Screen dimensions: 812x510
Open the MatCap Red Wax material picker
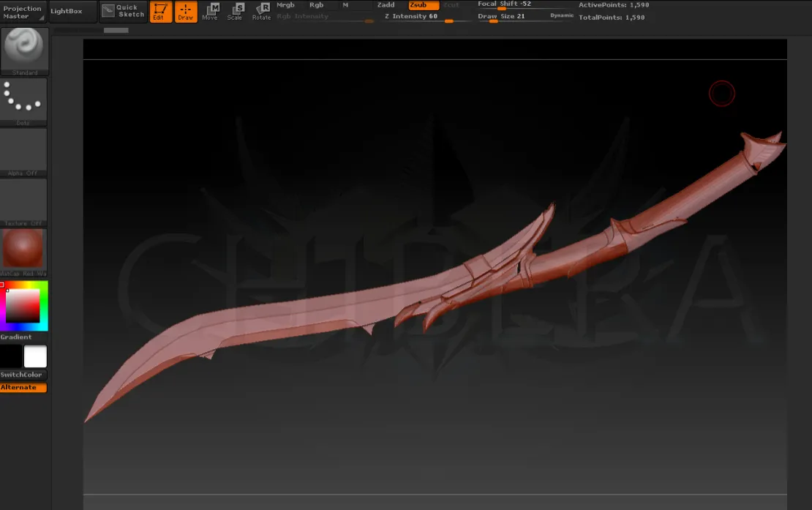[x=23, y=249]
